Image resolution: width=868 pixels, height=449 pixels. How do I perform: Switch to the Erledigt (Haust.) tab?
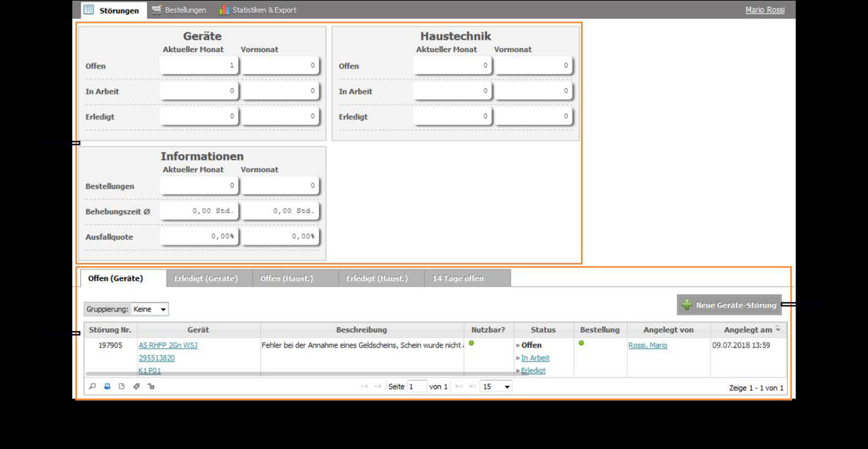(382, 278)
